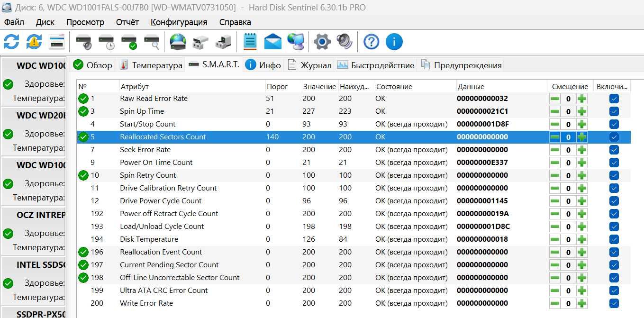Switch to the Быстродействие tab
This screenshot has height=318, width=644.
point(376,65)
